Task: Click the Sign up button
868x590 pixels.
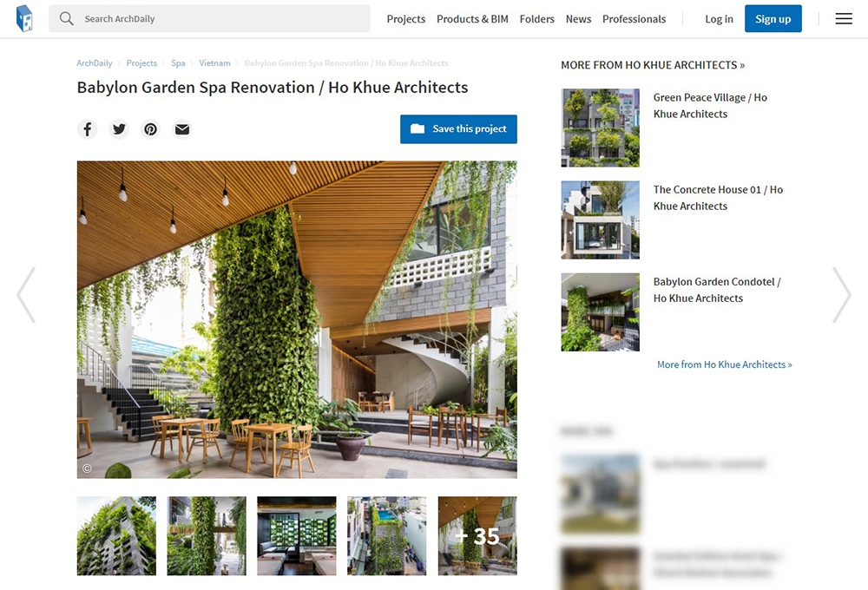Action: (x=773, y=18)
